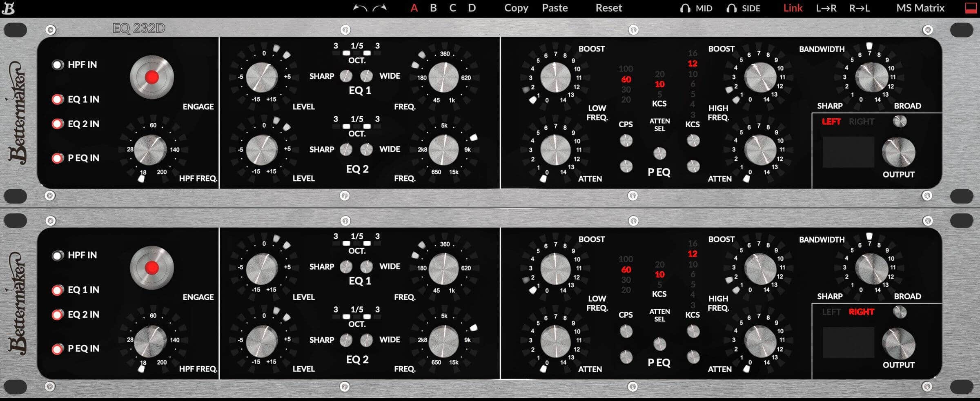Click bottom unit OUTPUT knob

898,343
